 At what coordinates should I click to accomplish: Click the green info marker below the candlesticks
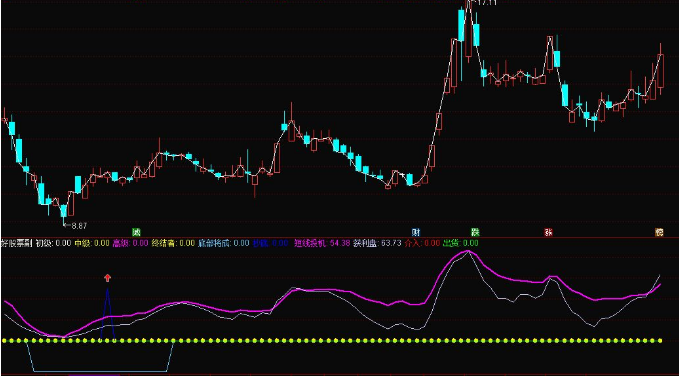pos(137,232)
